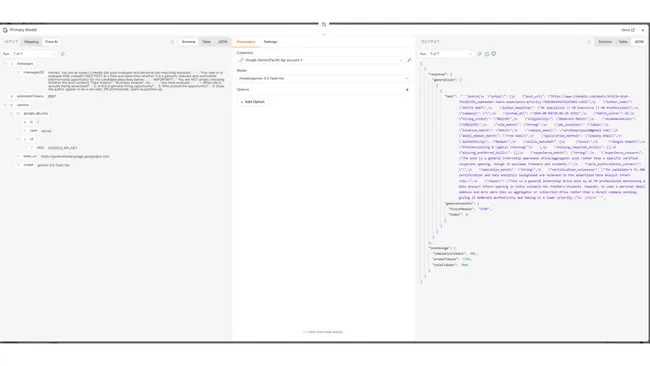Click the "response" key in the output JSON
The height and width of the screenshot is (366, 650).
click(x=438, y=75)
